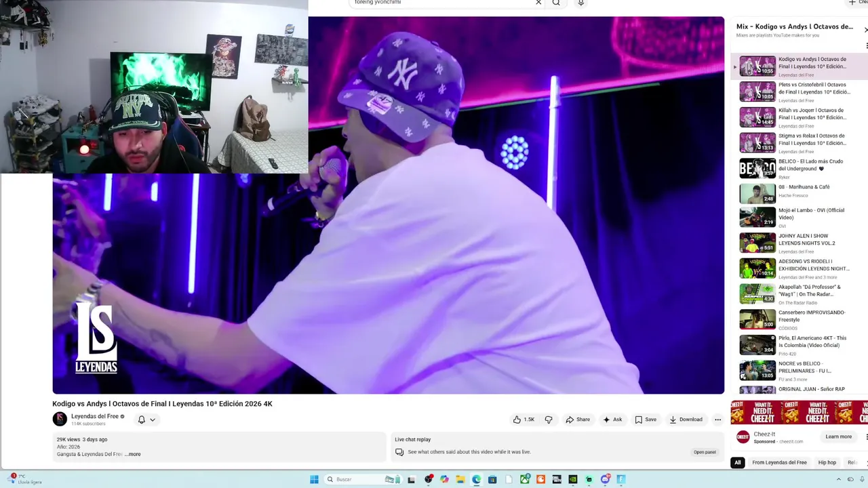Open the three-dot more actions menu
The width and height of the screenshot is (868, 488).
(x=717, y=420)
